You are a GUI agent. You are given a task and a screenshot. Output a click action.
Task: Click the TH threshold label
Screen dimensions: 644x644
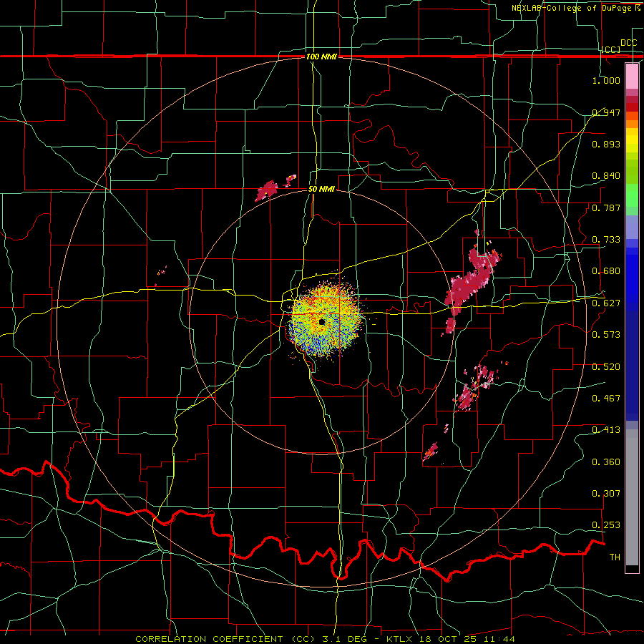(615, 557)
